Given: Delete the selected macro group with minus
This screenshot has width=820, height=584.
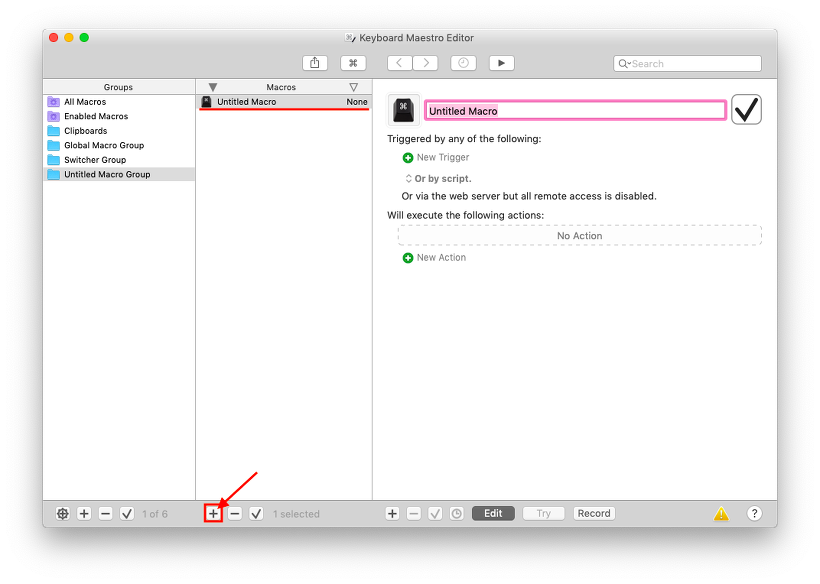Looking at the screenshot, I should tap(106, 514).
